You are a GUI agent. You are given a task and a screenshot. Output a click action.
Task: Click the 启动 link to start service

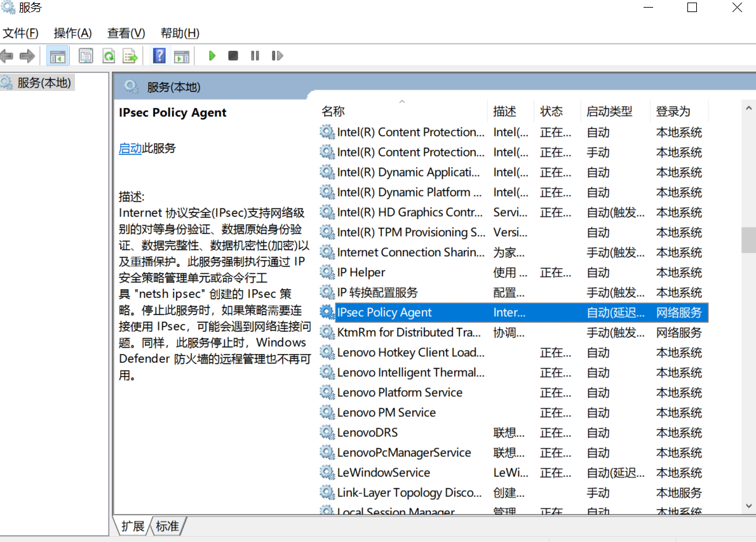tap(130, 149)
